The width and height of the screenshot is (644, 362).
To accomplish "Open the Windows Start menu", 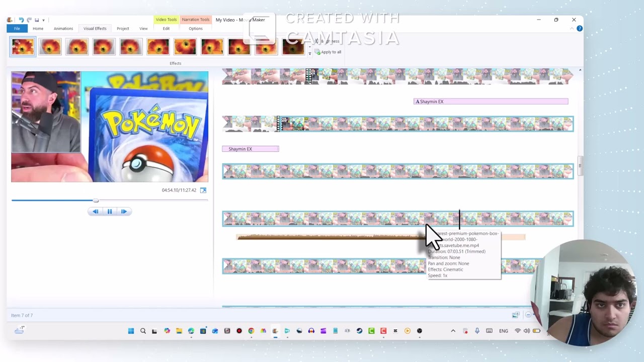I will 131,331.
